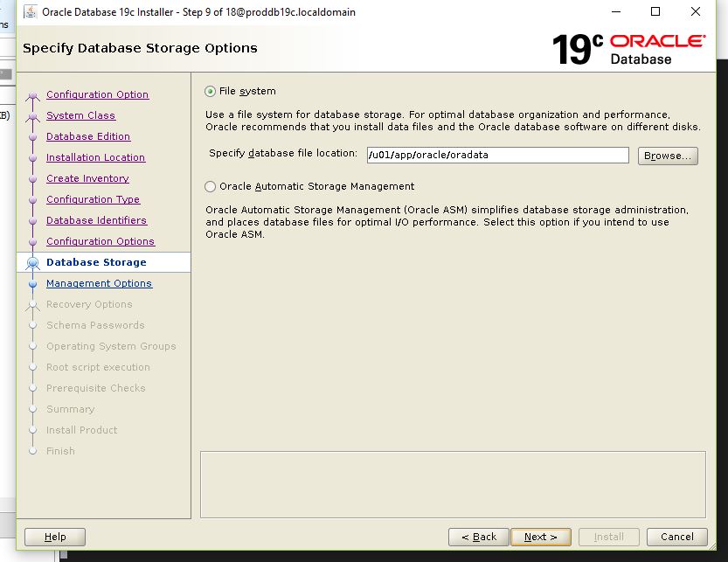The image size is (728, 562).
Task: Click the Oracle ASM description paragraph
Action: [x=447, y=222]
